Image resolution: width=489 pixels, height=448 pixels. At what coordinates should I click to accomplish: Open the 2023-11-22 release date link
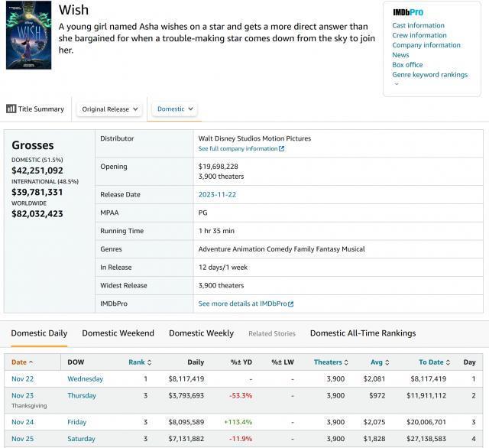click(x=216, y=195)
